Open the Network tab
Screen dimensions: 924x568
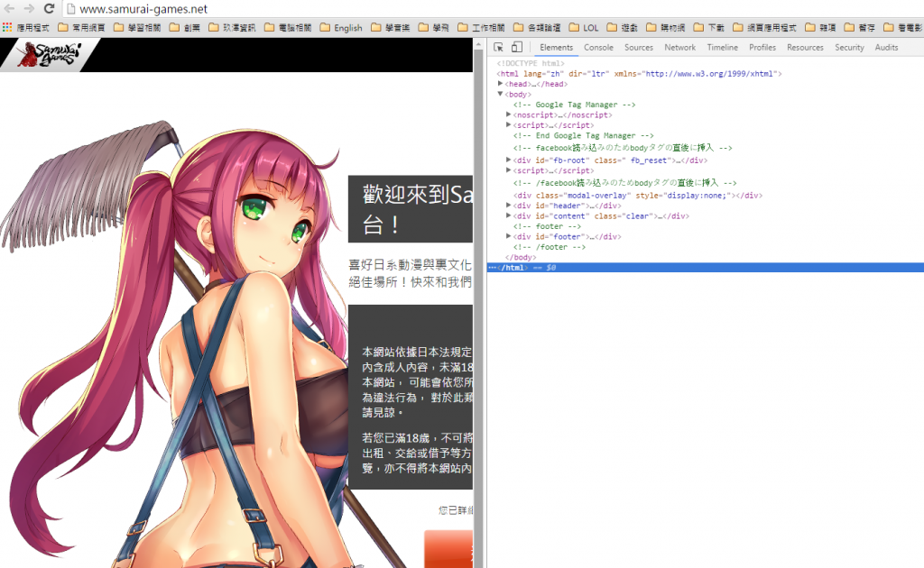point(680,47)
